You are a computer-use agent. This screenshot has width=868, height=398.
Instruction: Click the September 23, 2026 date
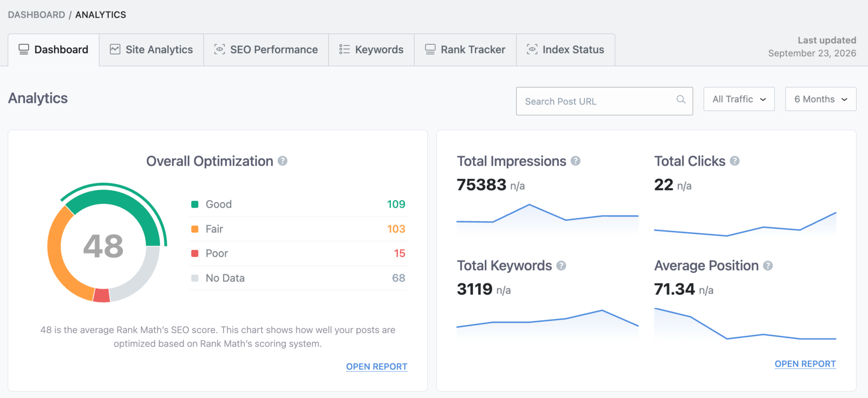812,53
